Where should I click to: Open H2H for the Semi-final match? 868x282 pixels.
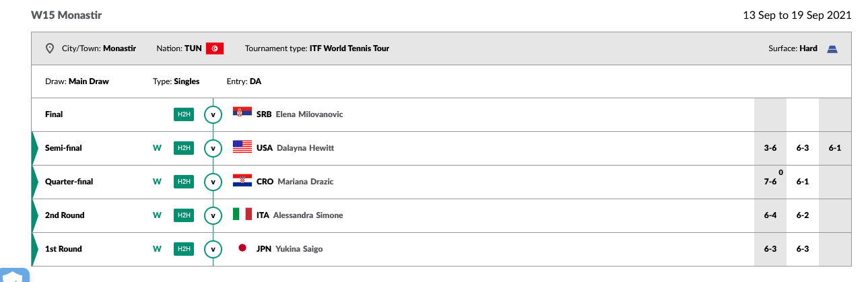point(183,148)
